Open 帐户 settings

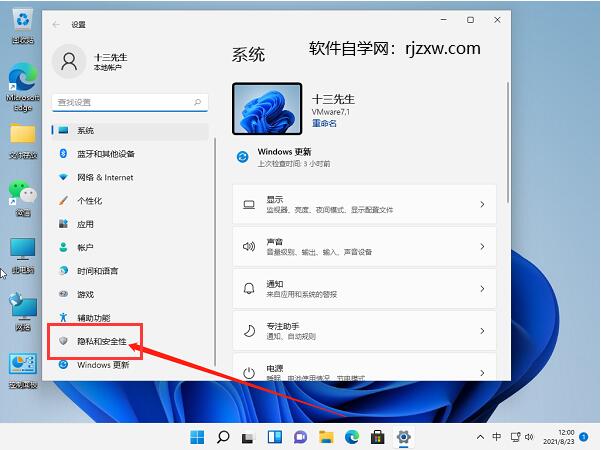coord(130,248)
